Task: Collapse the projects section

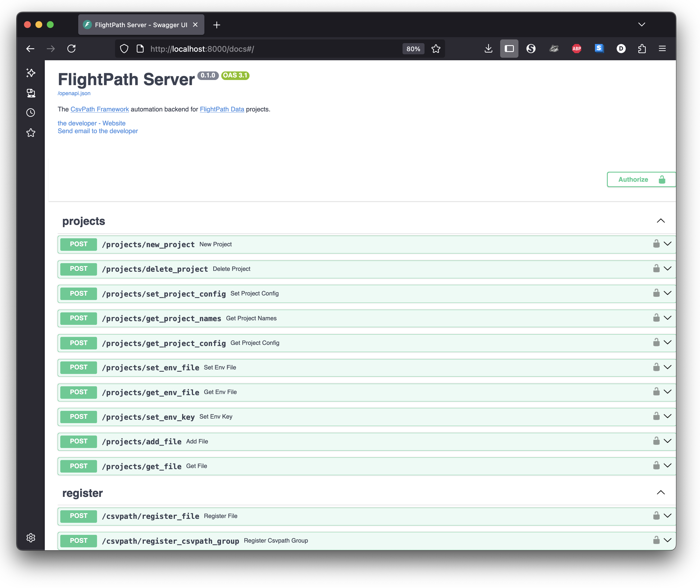Action: [660, 221]
